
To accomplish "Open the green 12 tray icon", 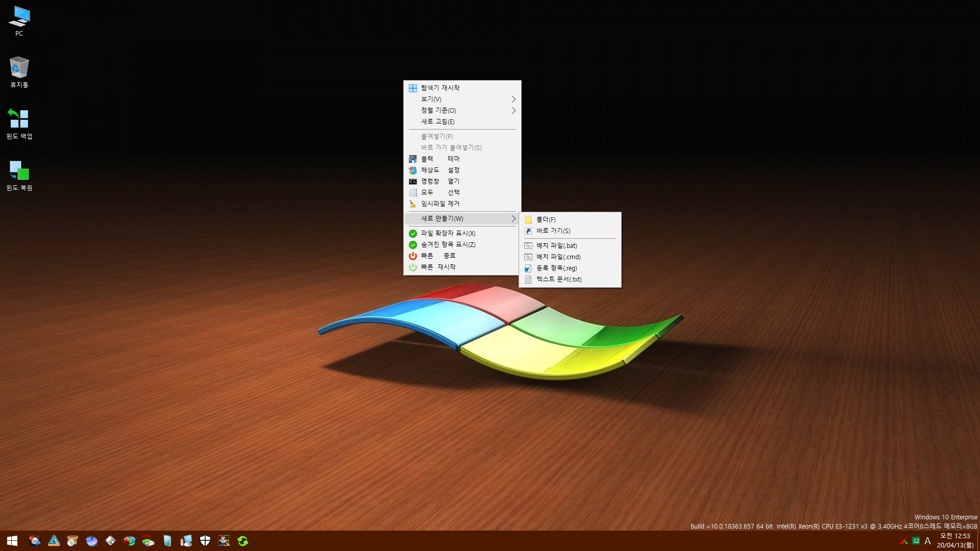I will 916,541.
